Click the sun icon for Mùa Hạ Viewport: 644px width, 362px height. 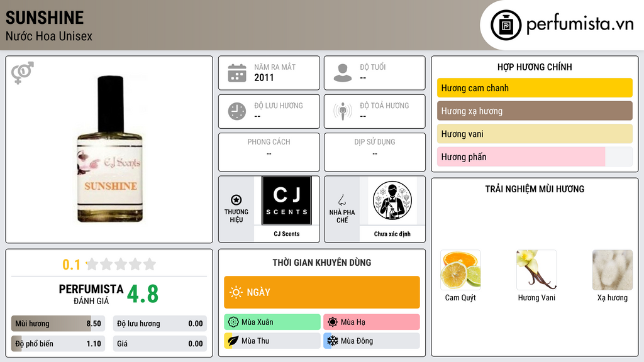(x=333, y=322)
